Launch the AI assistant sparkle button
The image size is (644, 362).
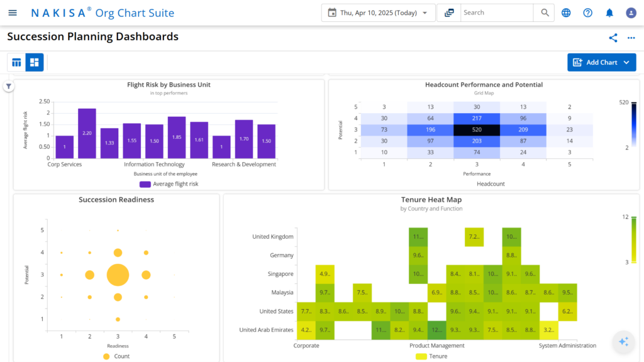(623, 342)
